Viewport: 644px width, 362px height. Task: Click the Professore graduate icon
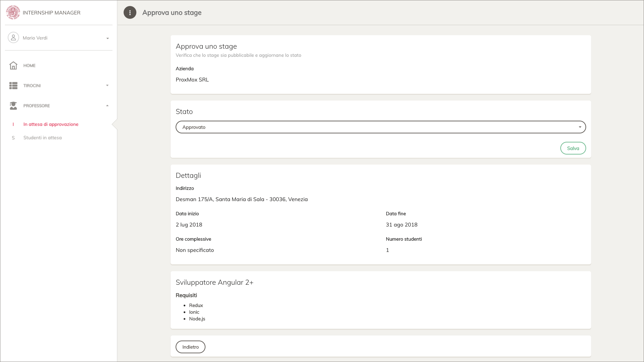[13, 106]
